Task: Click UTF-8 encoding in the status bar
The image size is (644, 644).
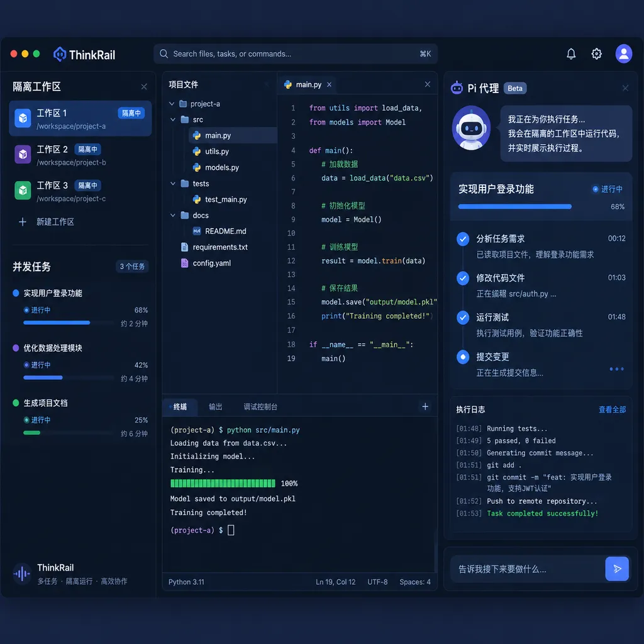Action: tap(377, 582)
